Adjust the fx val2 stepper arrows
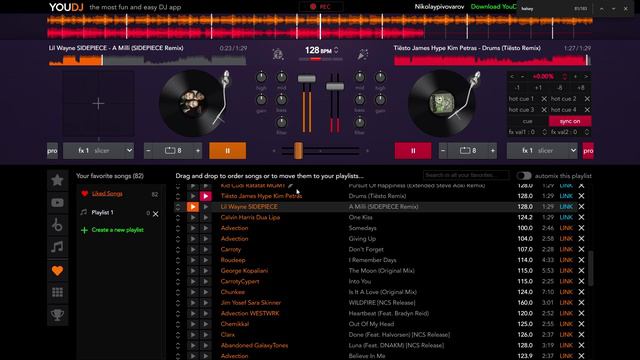640x360 pixels. click(587, 132)
